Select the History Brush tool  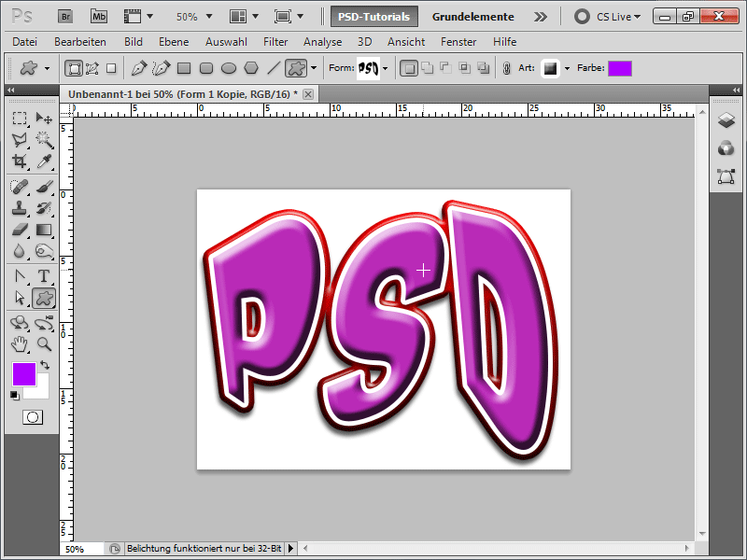click(44, 208)
